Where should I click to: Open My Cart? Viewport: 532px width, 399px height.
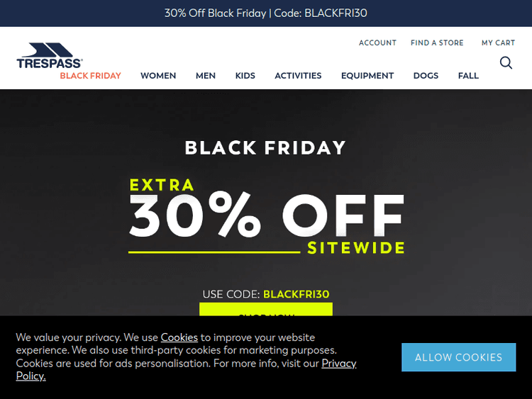tap(498, 43)
